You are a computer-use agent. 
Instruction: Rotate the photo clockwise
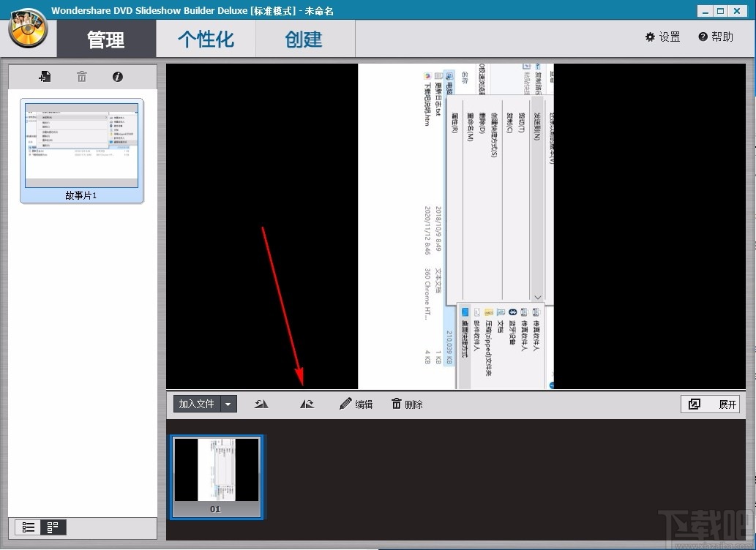click(x=307, y=403)
